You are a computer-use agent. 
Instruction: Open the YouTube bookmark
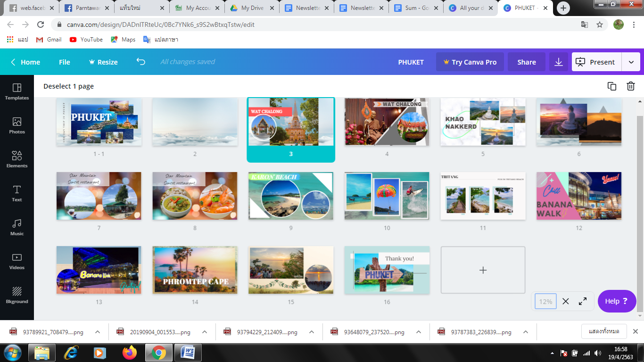click(86, 40)
